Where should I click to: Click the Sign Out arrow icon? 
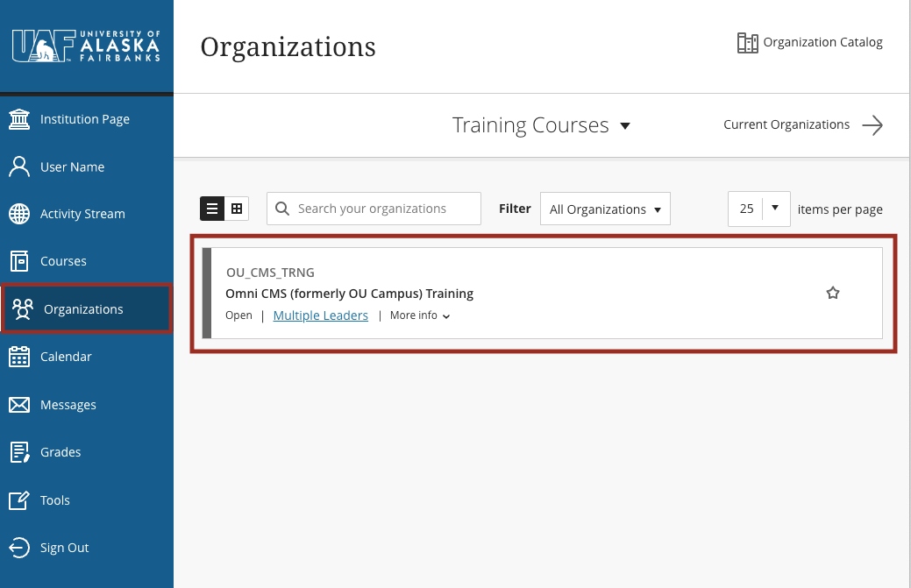(19, 548)
